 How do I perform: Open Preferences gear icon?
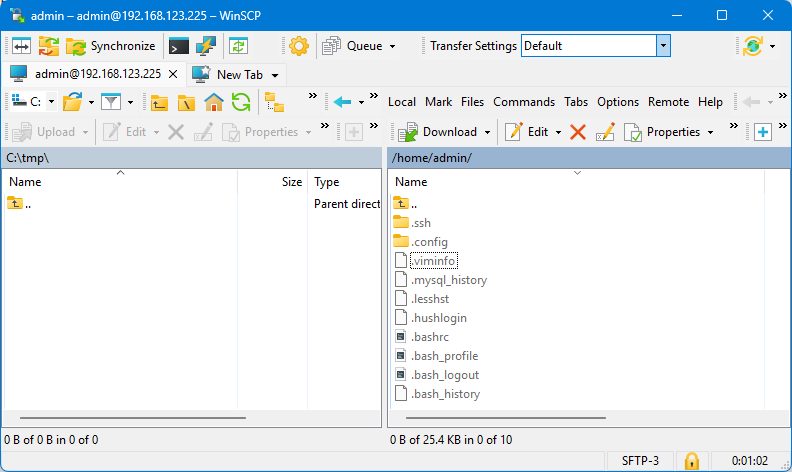(x=299, y=46)
